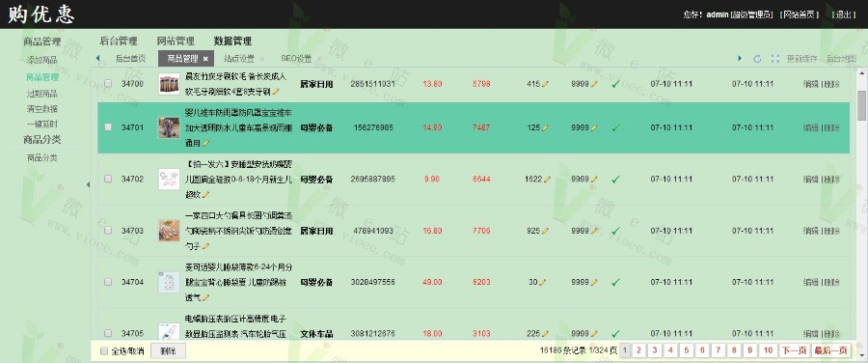
Task: Edit title pencil for product 34704
Action: (206, 297)
